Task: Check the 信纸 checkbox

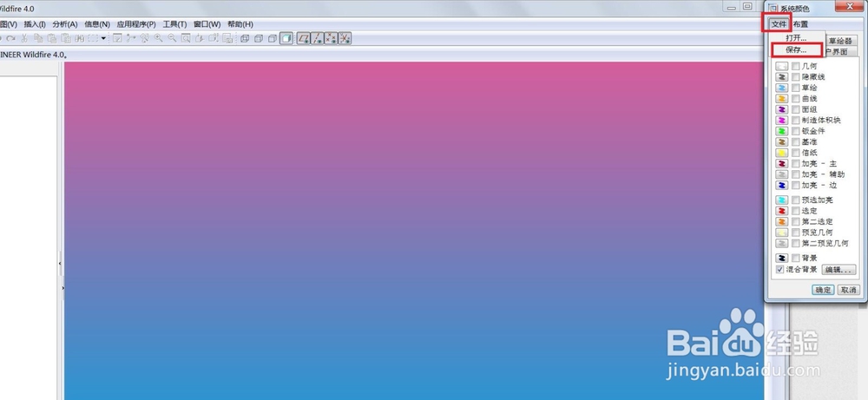Action: (x=795, y=153)
